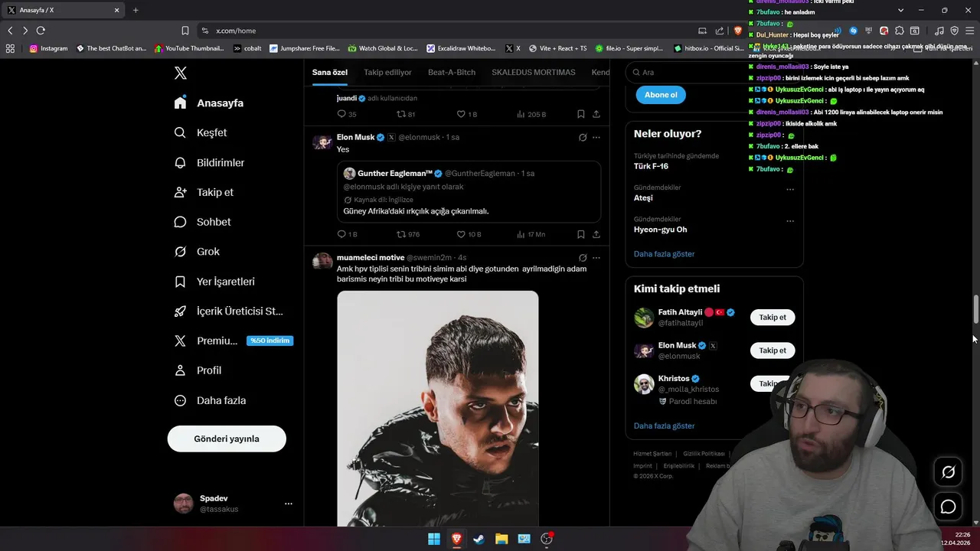This screenshot has width=980, height=551.
Task: Open Premium in sidebar
Action: 234,341
